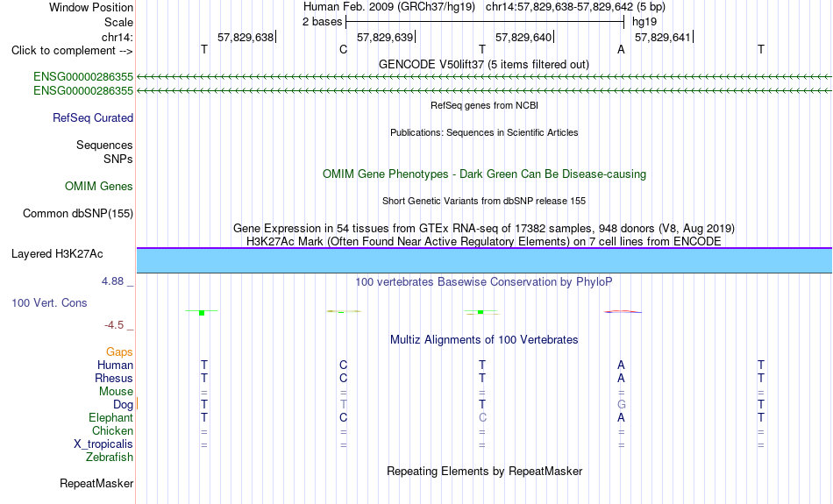Click the red-blue PhyloP conservation mark

tap(622, 312)
